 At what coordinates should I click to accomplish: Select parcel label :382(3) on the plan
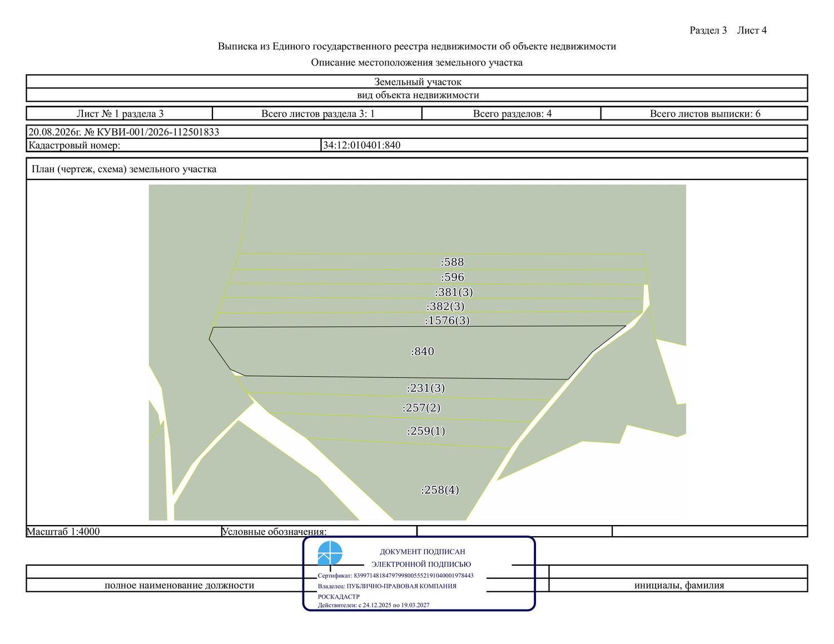(x=445, y=307)
